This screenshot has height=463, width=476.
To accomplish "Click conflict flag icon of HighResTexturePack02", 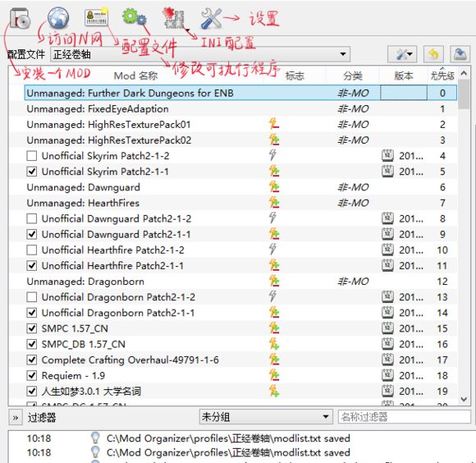I will [274, 140].
